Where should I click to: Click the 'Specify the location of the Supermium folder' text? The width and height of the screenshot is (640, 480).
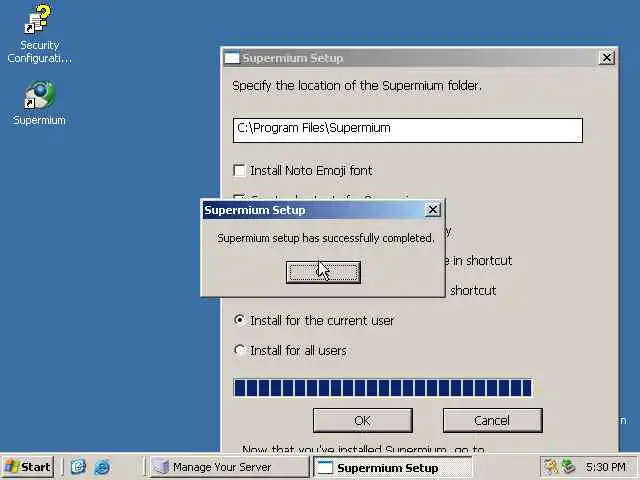point(357,86)
